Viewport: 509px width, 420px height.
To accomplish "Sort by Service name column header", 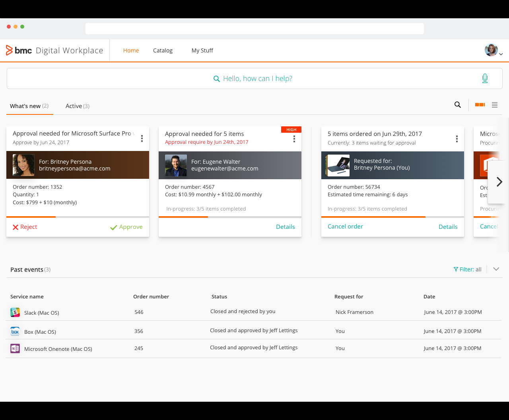I will [x=27, y=297].
